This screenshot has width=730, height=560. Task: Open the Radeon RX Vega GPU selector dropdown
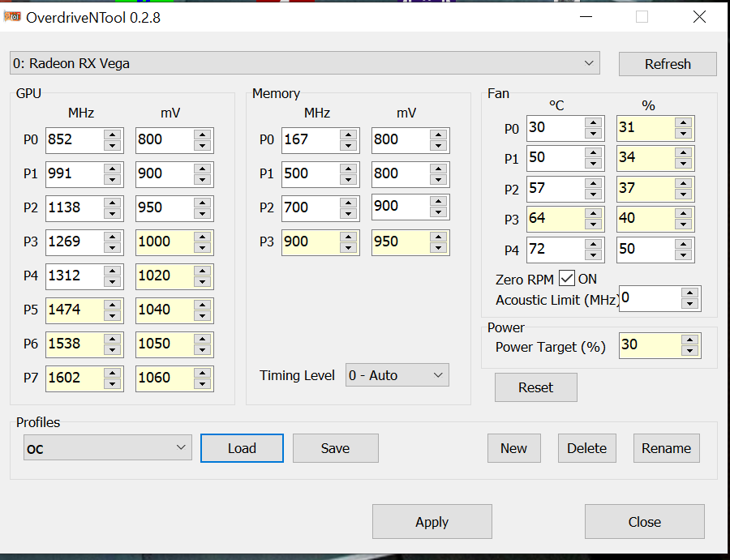[x=304, y=62]
